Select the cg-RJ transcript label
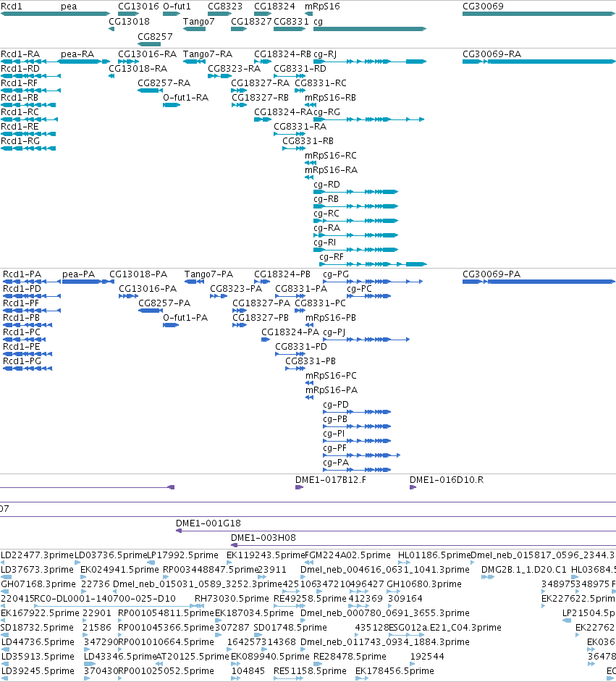The width and height of the screenshot is (616, 682). [x=325, y=54]
